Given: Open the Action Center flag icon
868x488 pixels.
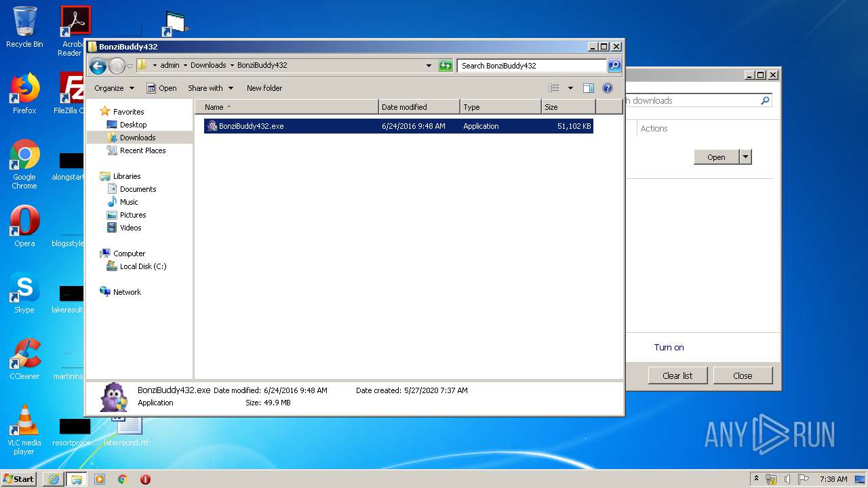Looking at the screenshot, I should (x=804, y=479).
